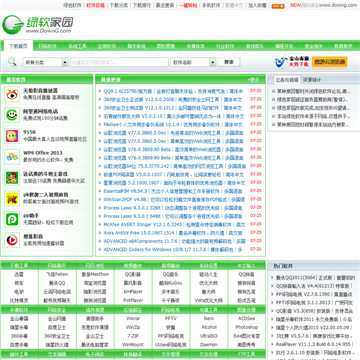Click the keyword search input box
The width and height of the screenshot is (360, 360).
click(119, 62)
